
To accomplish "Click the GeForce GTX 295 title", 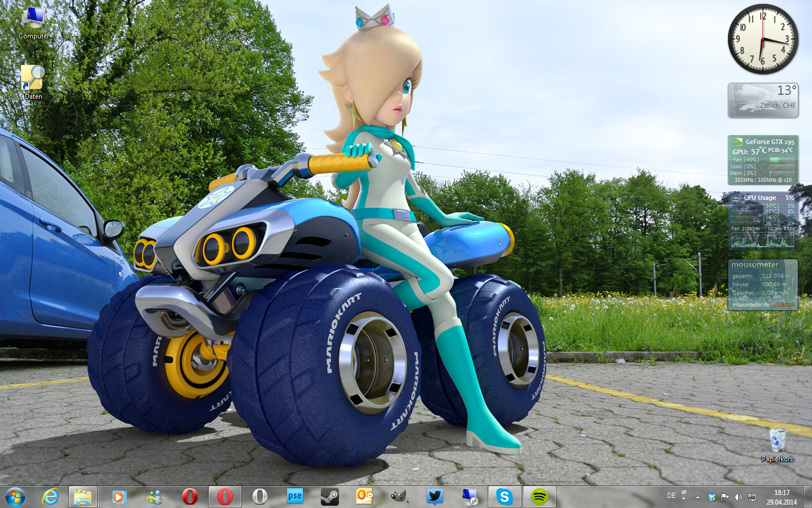I will click(770, 142).
